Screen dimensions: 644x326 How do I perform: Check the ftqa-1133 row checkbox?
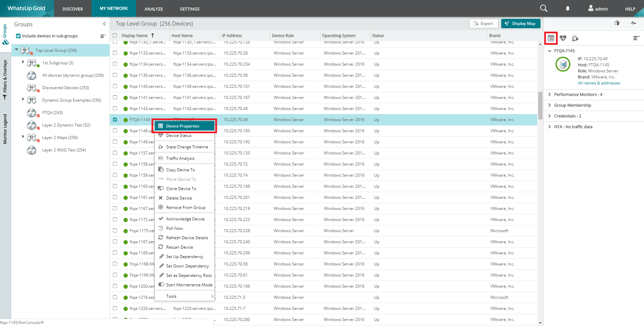tap(115, 53)
